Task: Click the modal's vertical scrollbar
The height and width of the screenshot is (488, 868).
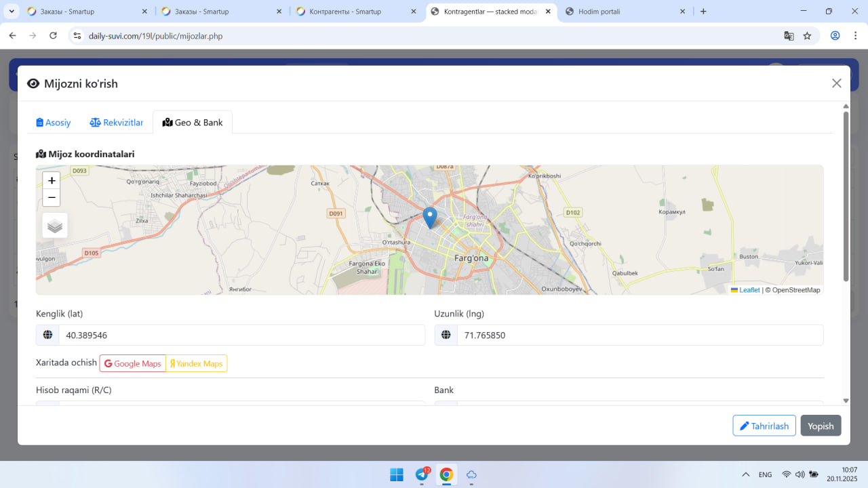Action: point(846,197)
